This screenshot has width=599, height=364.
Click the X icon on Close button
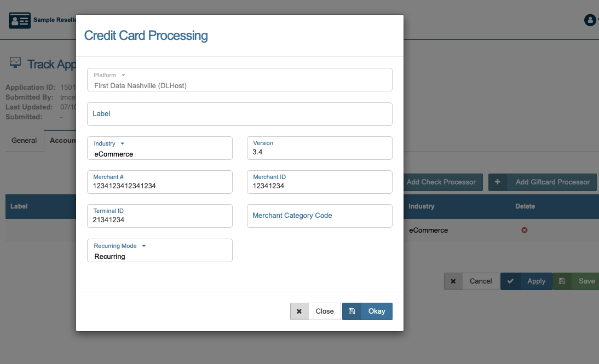pos(299,311)
